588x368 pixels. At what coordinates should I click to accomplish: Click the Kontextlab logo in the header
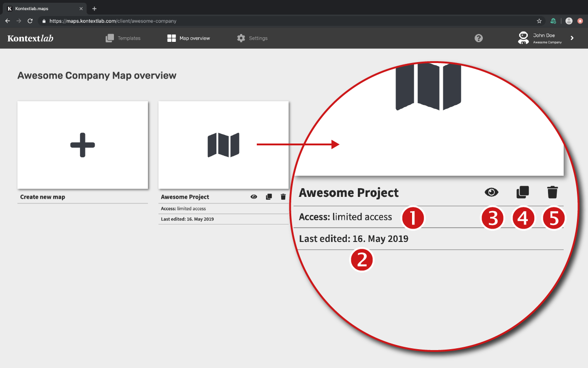tap(30, 38)
